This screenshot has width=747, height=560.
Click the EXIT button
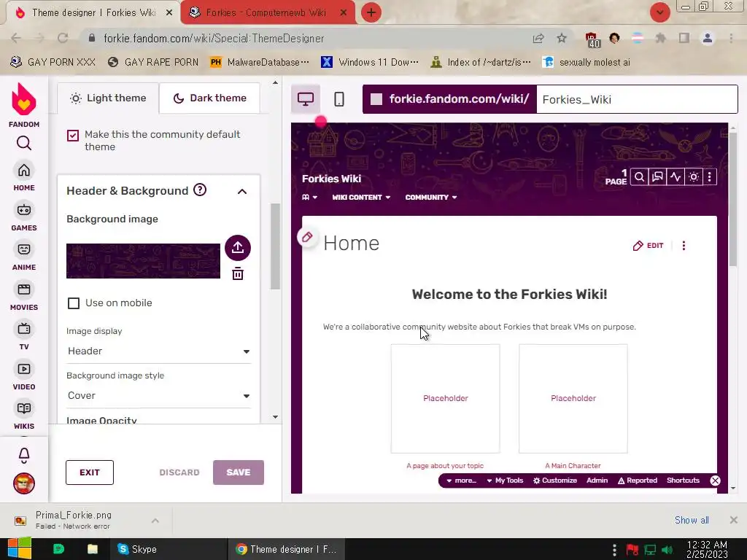click(90, 472)
